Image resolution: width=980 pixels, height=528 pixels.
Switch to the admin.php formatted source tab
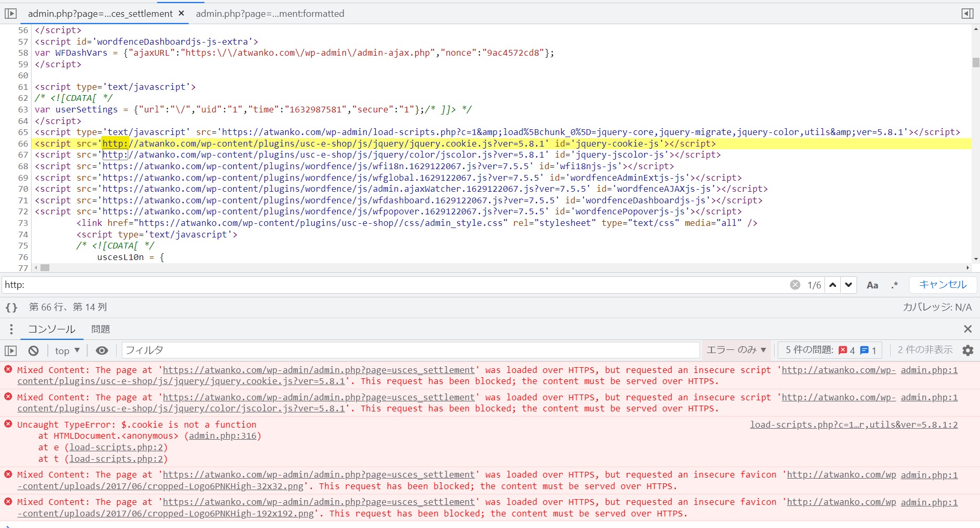pos(270,14)
